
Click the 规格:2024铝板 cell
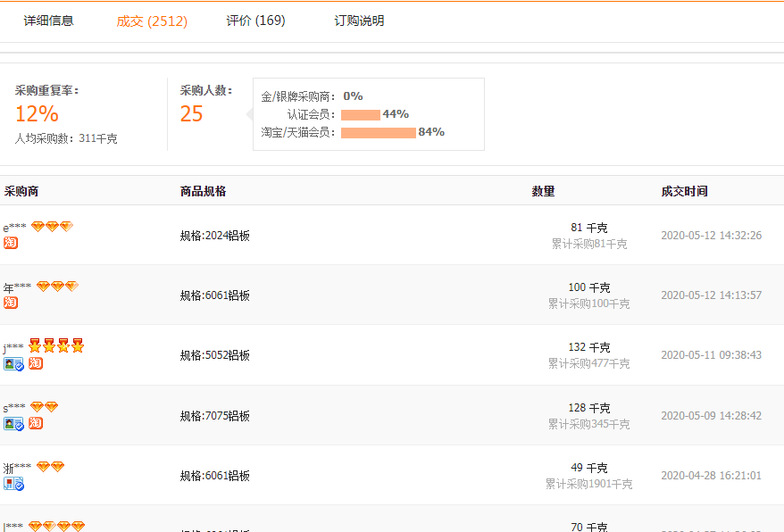(x=214, y=236)
